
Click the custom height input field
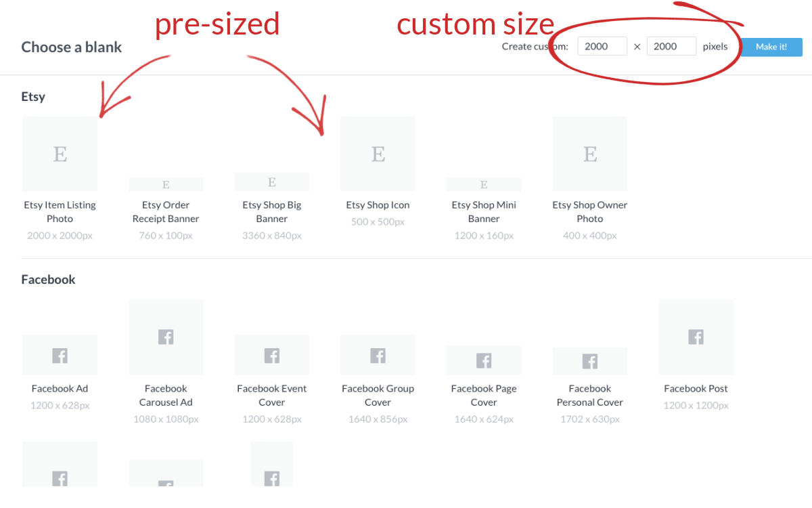coord(671,46)
